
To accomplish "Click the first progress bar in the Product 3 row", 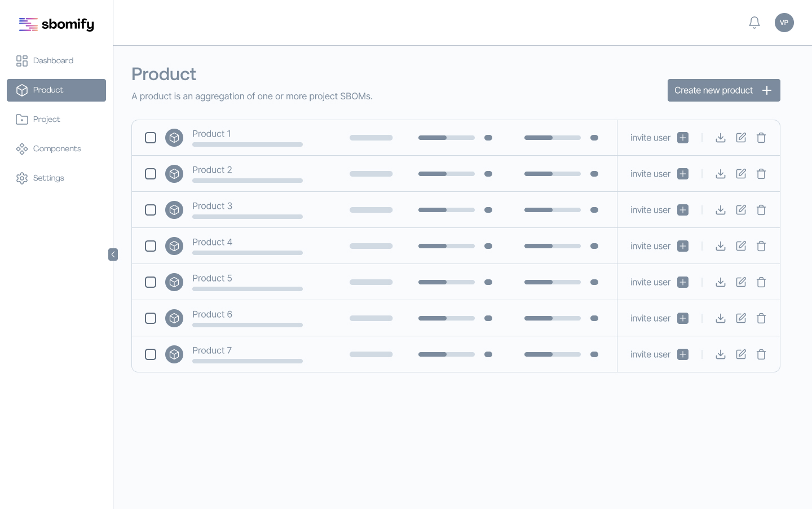I will 446,210.
